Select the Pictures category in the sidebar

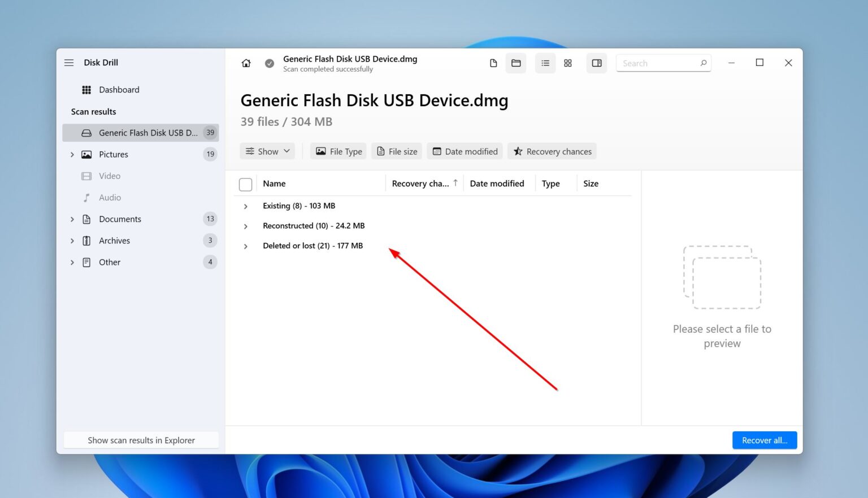pos(113,154)
